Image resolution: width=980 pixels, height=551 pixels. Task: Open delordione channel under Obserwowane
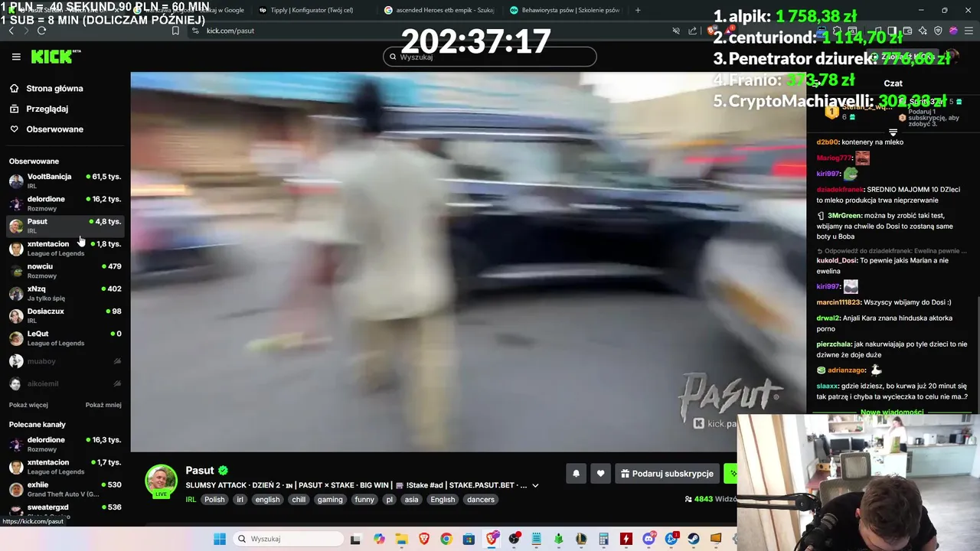click(65, 203)
